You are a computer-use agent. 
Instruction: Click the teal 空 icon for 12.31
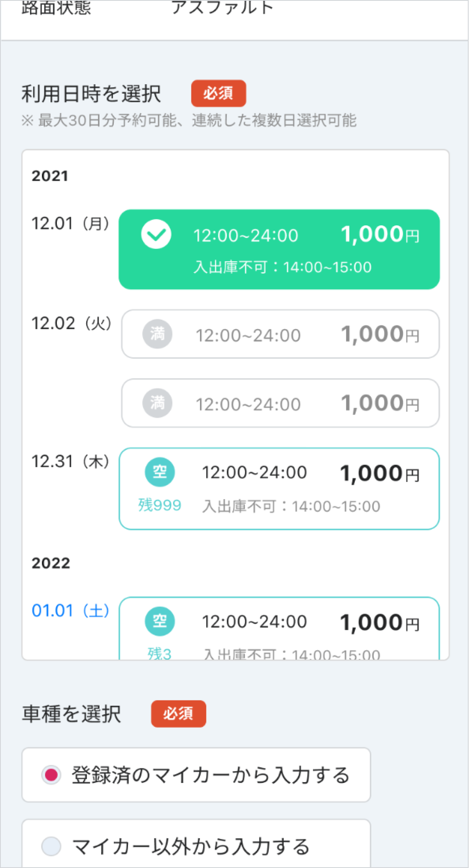[x=160, y=472]
